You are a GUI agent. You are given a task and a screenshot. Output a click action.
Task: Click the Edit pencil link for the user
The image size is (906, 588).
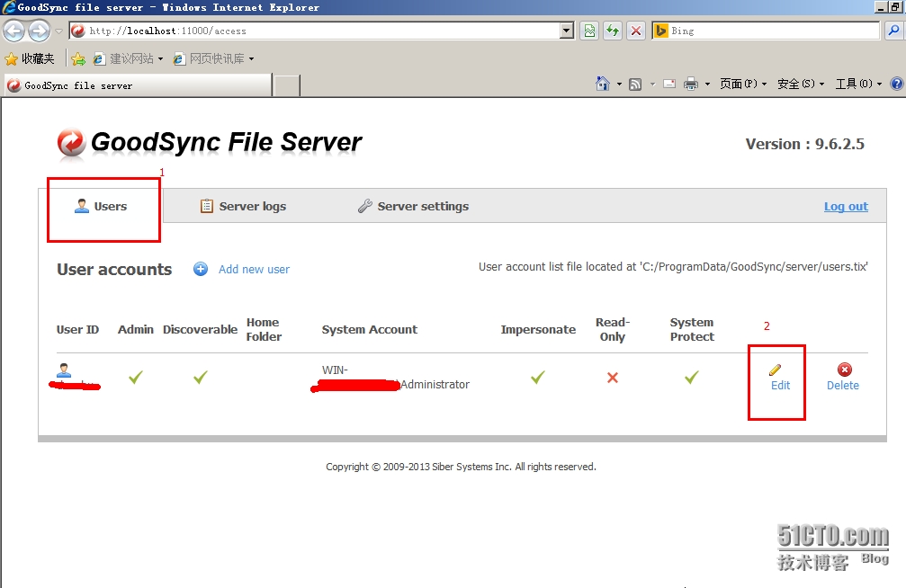tap(780, 378)
